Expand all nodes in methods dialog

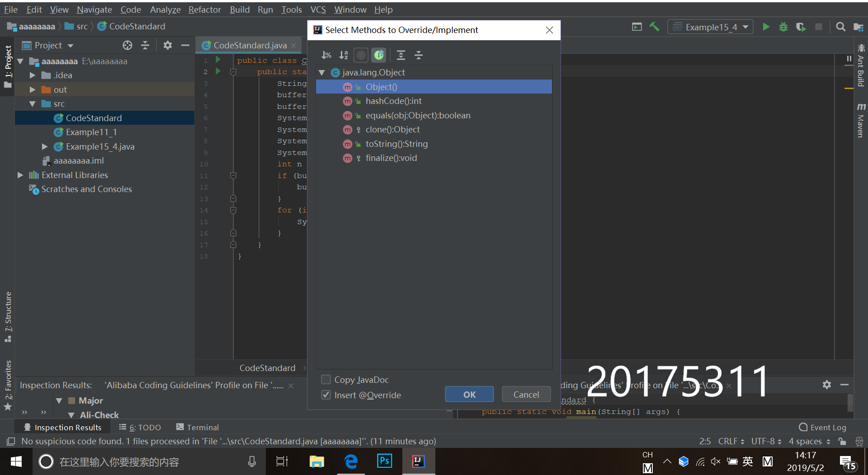401,55
